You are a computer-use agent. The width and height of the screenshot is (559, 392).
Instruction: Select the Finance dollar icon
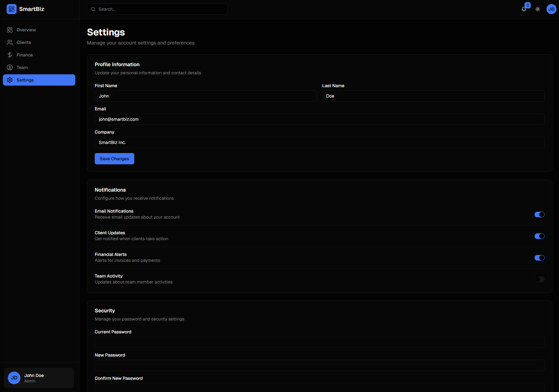(x=10, y=55)
